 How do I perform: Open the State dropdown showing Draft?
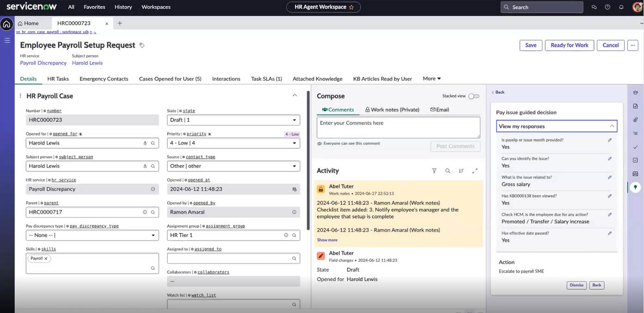click(x=233, y=120)
